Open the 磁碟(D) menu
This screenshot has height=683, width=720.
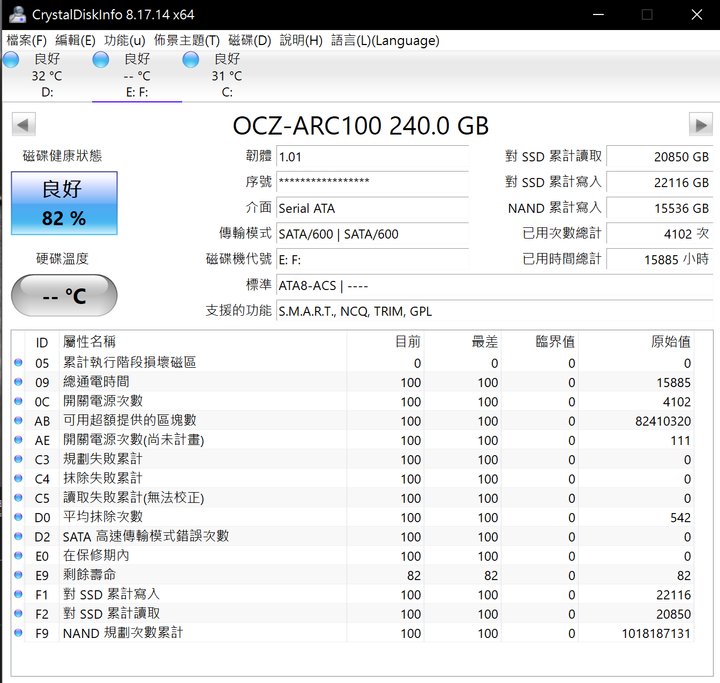coord(250,40)
